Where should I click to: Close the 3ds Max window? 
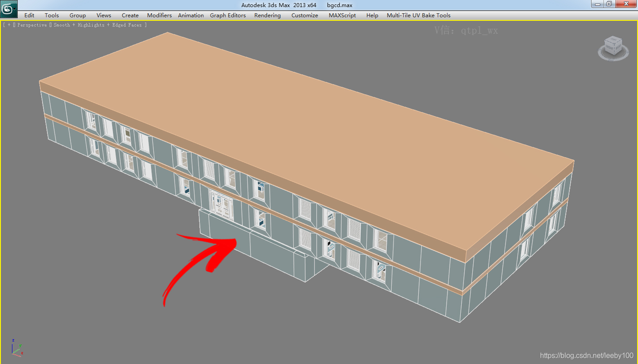click(626, 4)
